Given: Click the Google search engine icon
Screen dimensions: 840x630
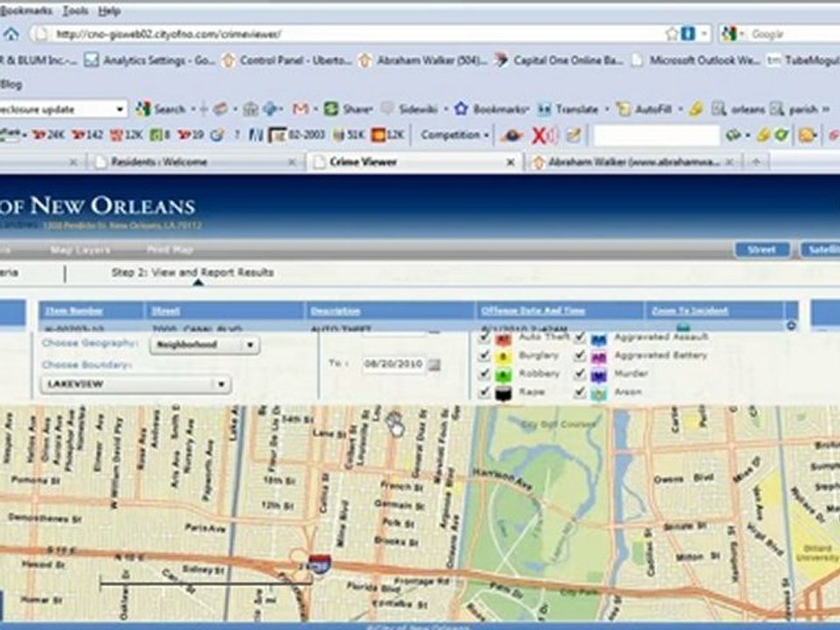Looking at the screenshot, I should [729, 34].
